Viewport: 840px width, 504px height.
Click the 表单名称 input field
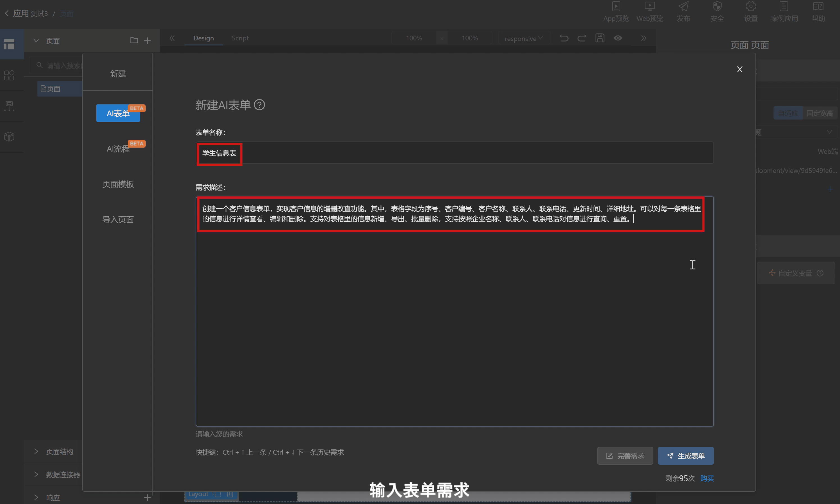point(455,153)
